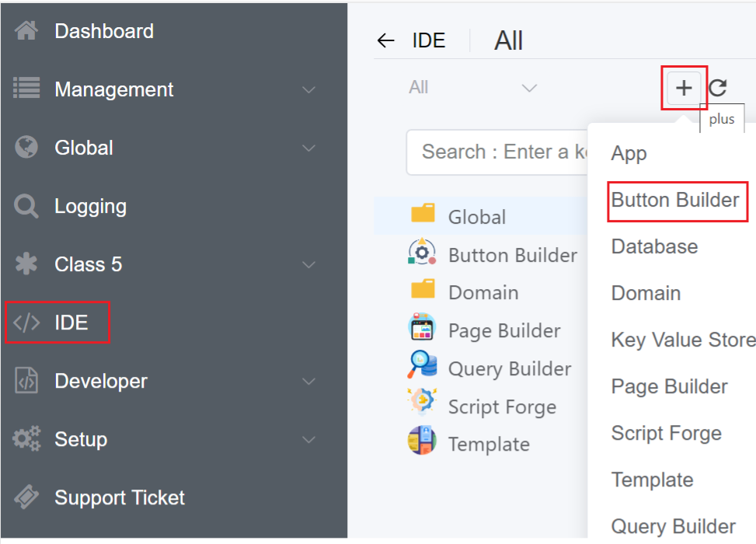
Task: Open the All filter dropdown
Action: [x=472, y=88]
